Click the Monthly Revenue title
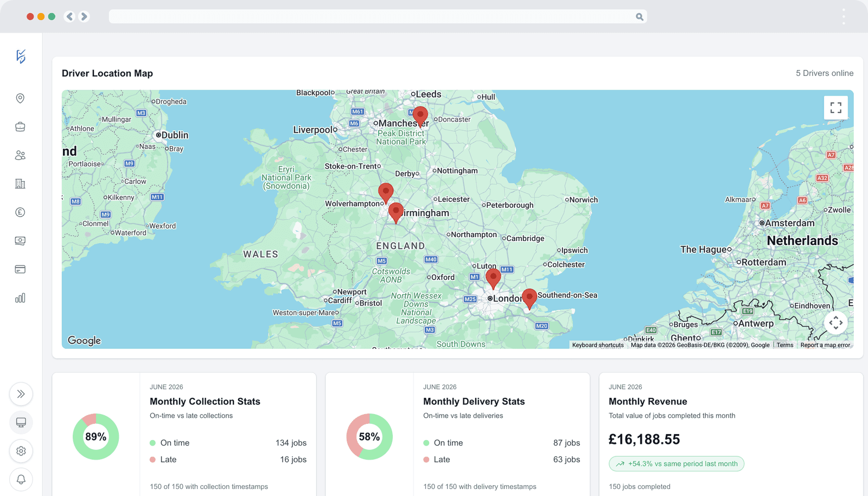This screenshot has width=868, height=496. point(648,402)
